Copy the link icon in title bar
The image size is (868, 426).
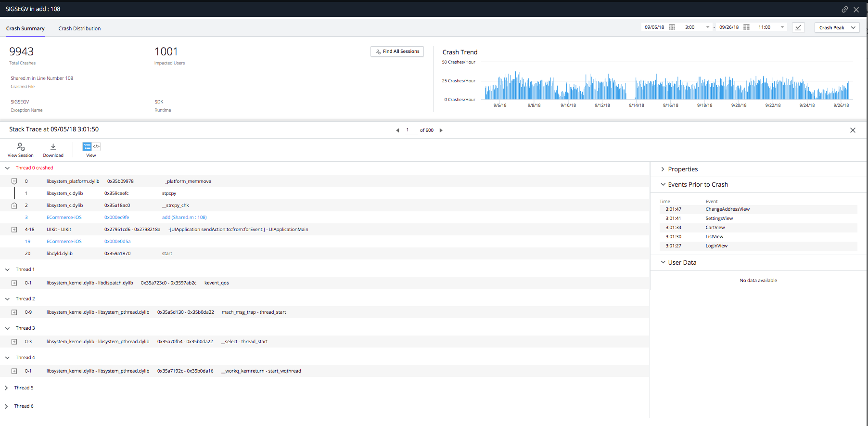pyautogui.click(x=844, y=9)
